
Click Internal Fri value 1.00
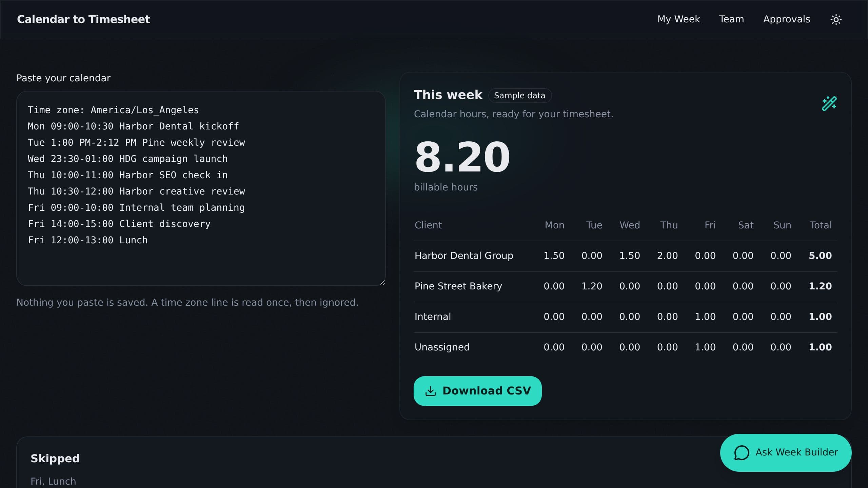pyautogui.click(x=705, y=317)
